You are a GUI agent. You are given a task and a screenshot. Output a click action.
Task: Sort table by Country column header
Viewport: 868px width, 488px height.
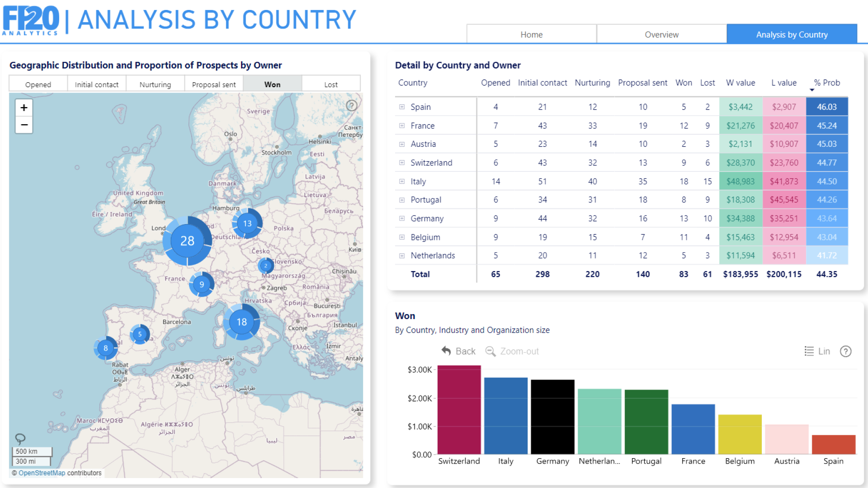413,83
